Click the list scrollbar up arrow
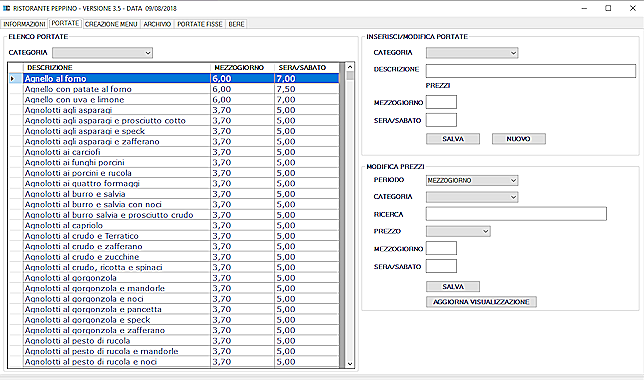 click(350, 67)
